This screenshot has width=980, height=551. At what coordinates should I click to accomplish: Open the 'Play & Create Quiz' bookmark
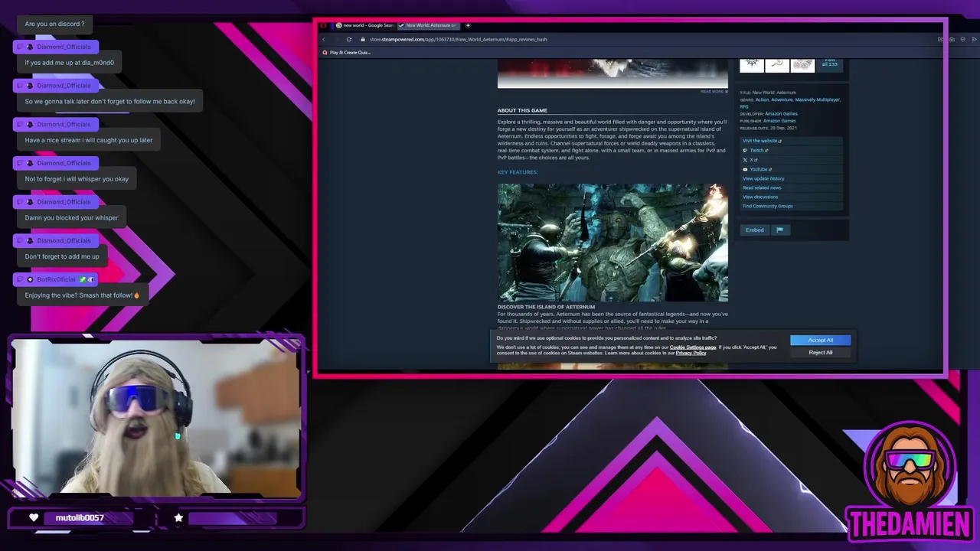coord(346,53)
